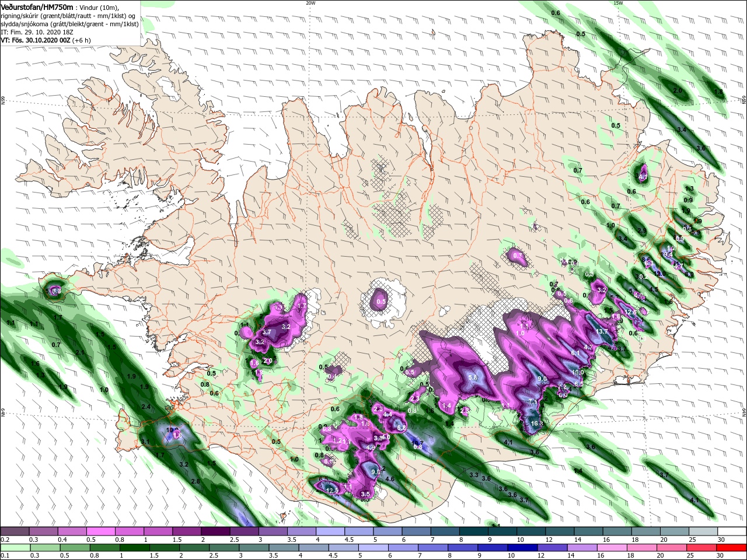Viewport: 747px width, 560px height.
Task: Pick the dark purple 2 swatch in snow legend
Action: click(216, 531)
